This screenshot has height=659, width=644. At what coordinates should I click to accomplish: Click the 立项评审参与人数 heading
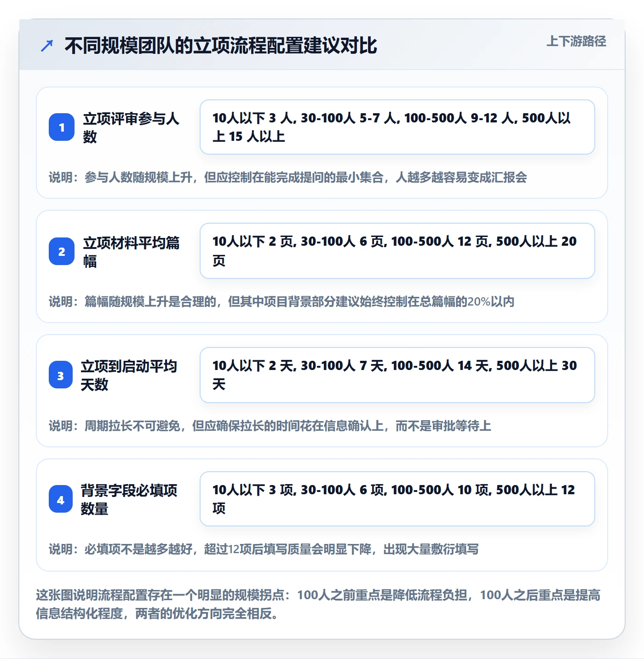pyautogui.click(x=131, y=127)
